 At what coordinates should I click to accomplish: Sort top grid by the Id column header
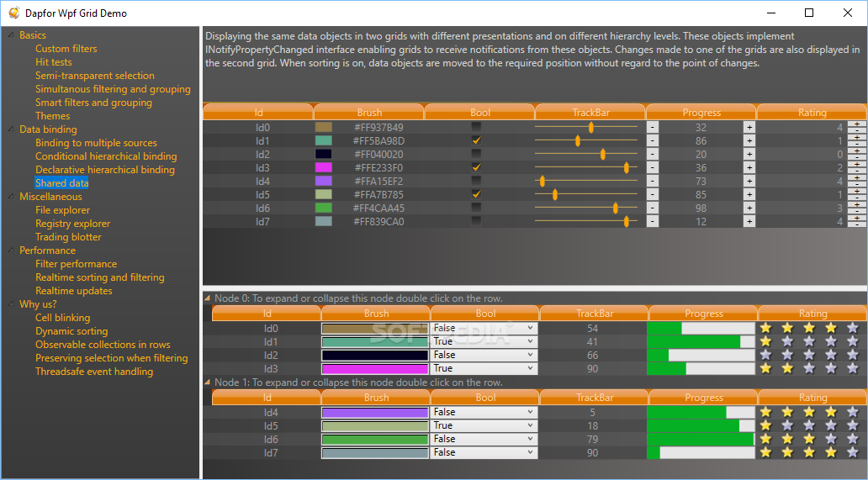point(258,113)
